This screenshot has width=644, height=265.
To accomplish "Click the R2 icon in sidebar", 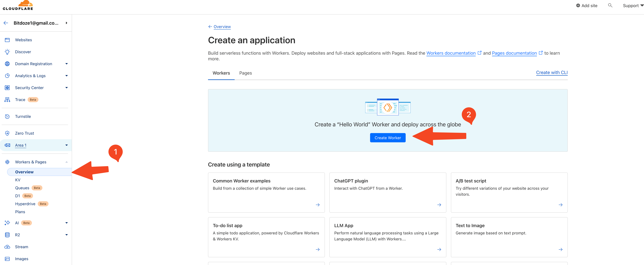I will [x=7, y=235].
